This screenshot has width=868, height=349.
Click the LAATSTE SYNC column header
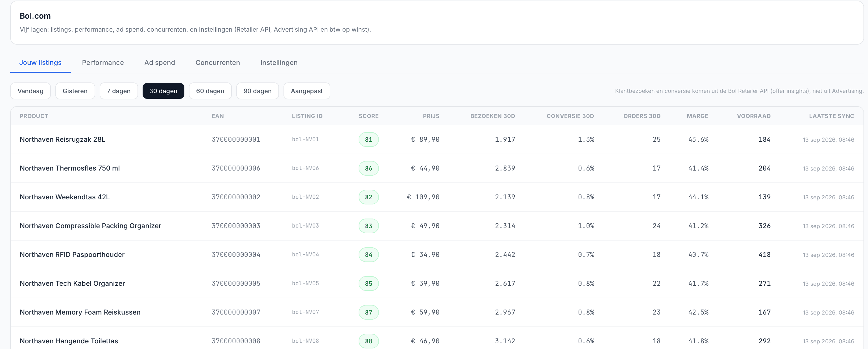point(832,116)
